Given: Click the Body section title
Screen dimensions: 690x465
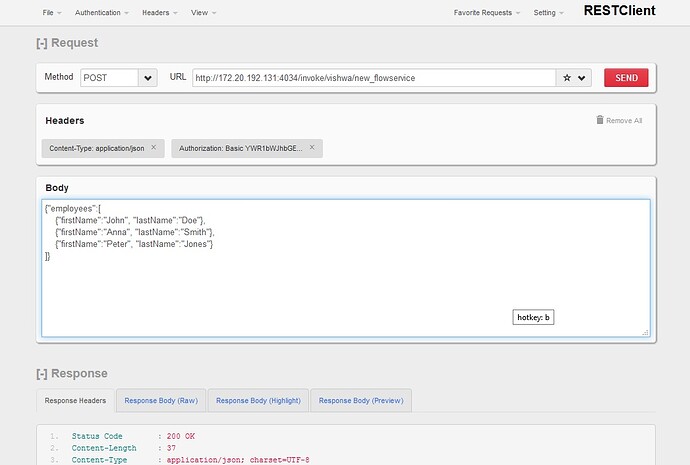Looking at the screenshot, I should click(57, 188).
